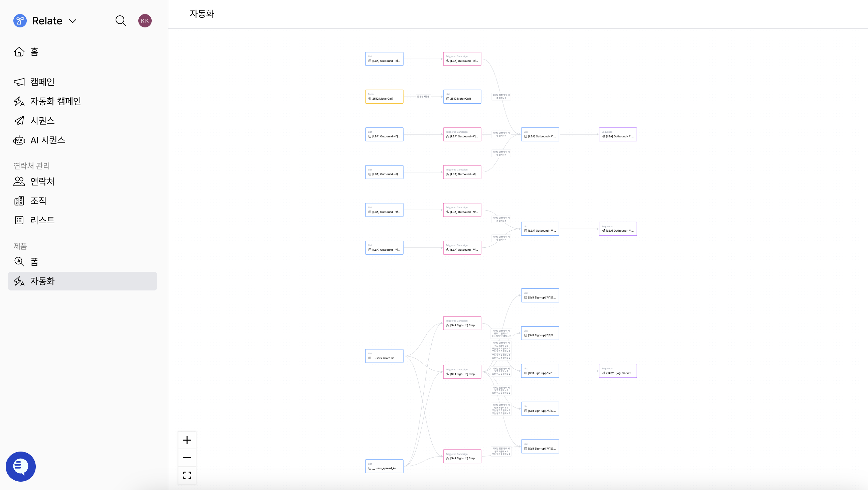Open 캠페인 via the megaphone icon
Screen dimensions: 868x490
coord(19,82)
